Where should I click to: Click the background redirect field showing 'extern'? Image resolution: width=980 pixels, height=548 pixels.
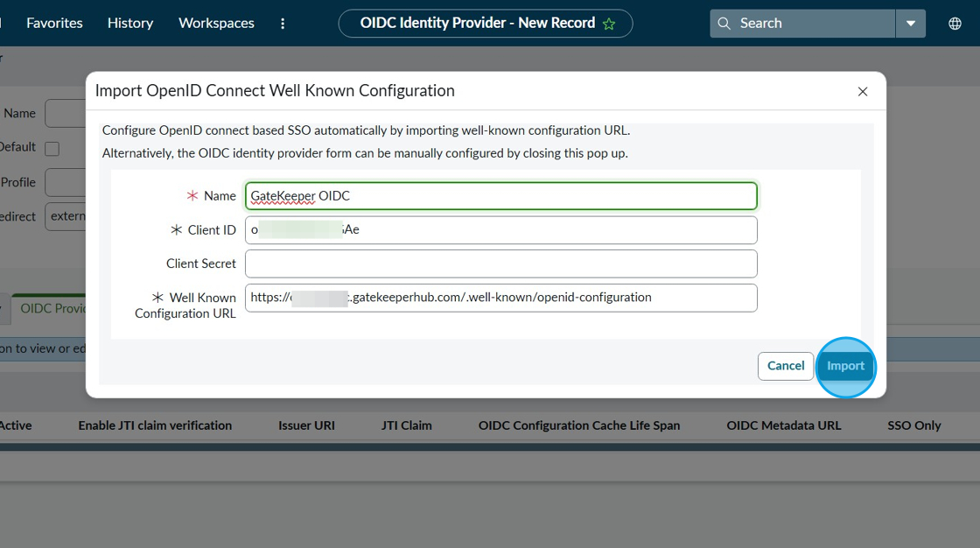pos(65,216)
